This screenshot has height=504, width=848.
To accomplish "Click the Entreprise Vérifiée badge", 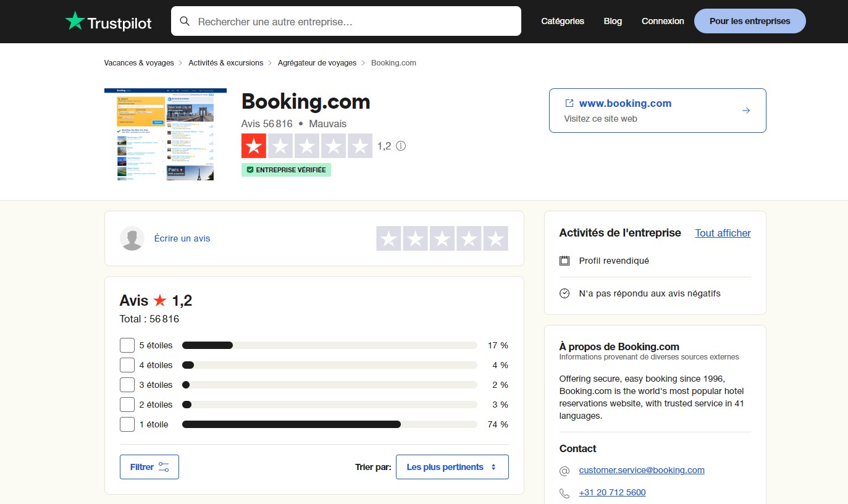I will [x=286, y=170].
